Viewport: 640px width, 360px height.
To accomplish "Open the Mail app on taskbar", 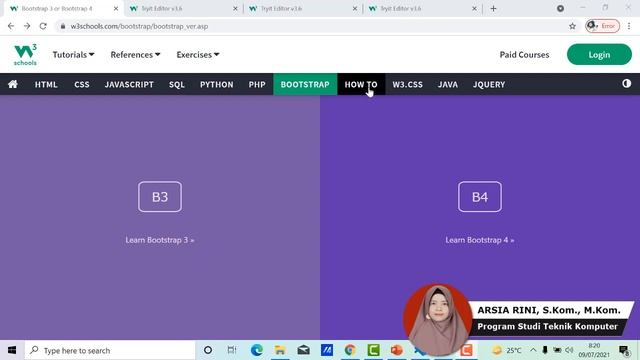I will click(x=303, y=350).
